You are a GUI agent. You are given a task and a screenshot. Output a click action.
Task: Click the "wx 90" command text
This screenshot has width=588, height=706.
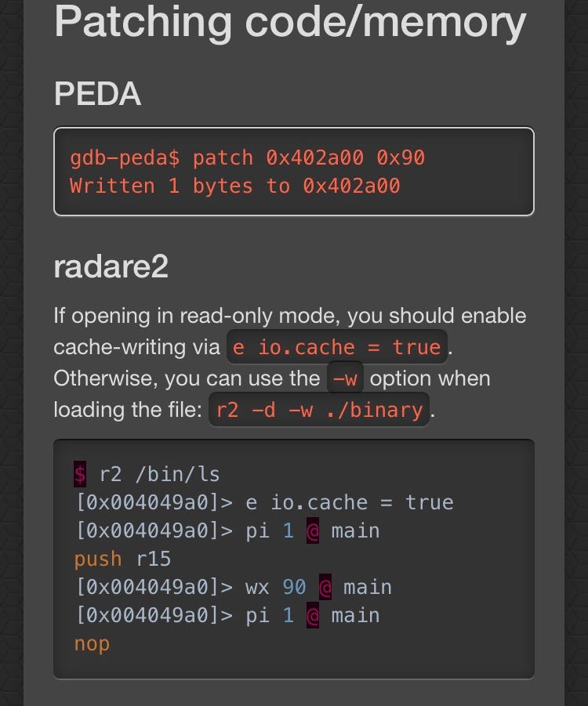point(274,587)
